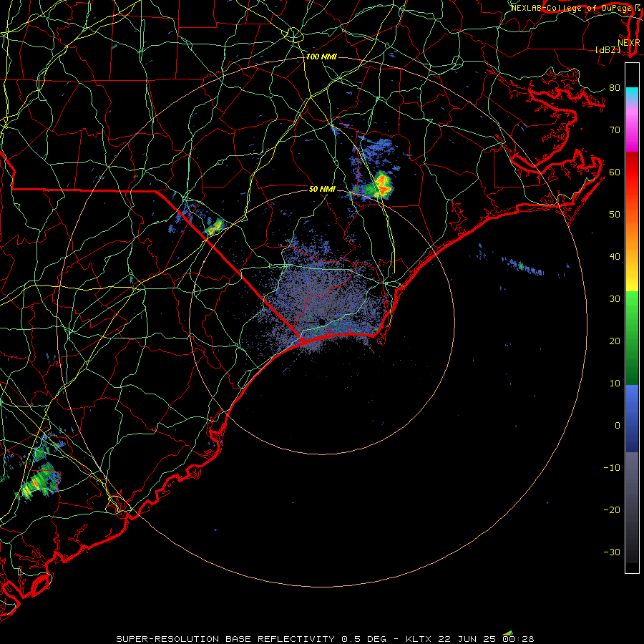Viewport: 644px width, 644px height.
Task: Click the 22 JUN 25 date in caption
Action: [x=467, y=639]
